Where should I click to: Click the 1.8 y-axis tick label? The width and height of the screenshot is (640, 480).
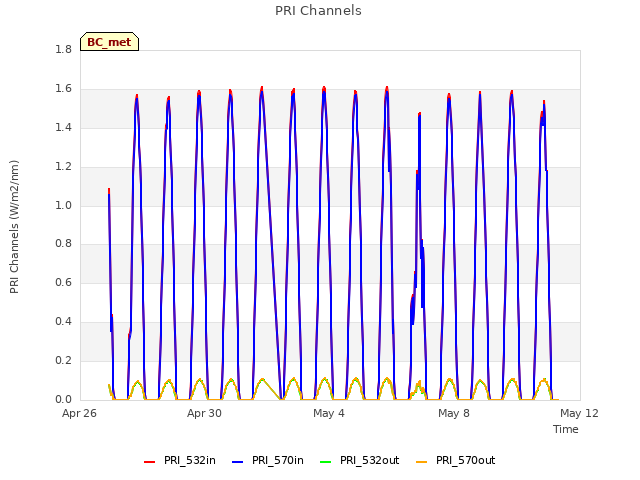point(63,49)
